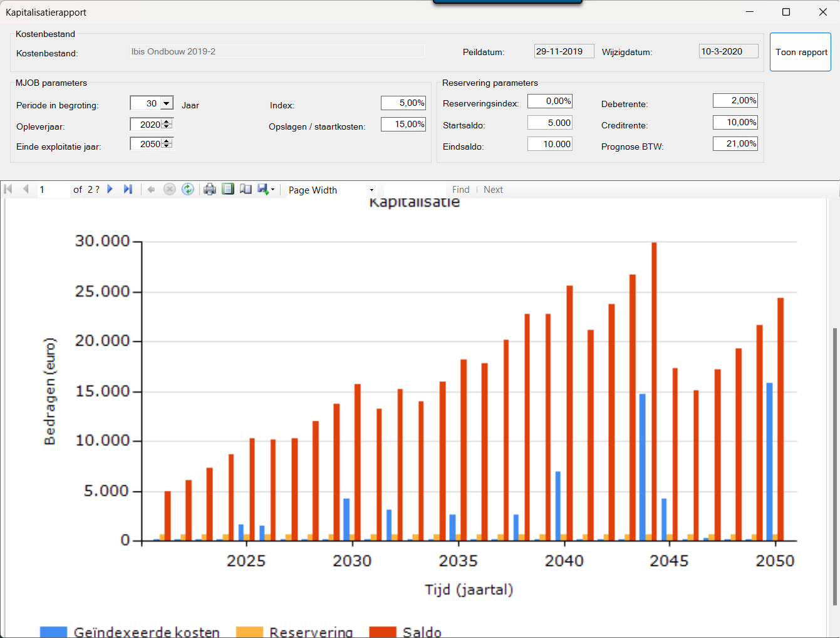Screen dimensions: 840x638
Task: Click the 2025 x-axis label
Action: (x=246, y=561)
